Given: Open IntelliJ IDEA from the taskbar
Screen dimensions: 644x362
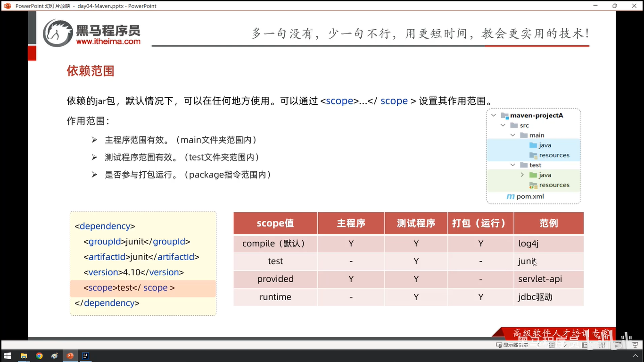Looking at the screenshot, I should click(x=85, y=356).
